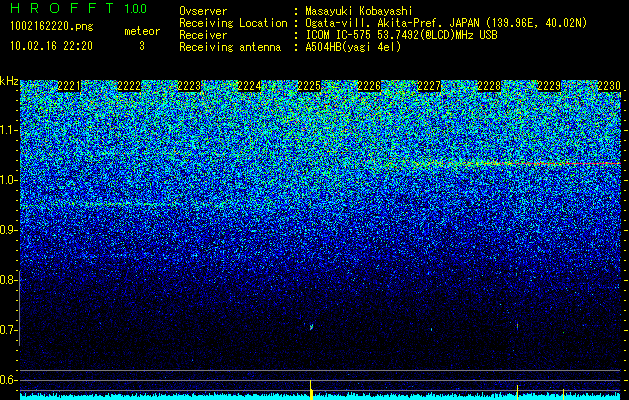This screenshot has height=400, width=629.
Task: Select the Ogata-vill. Akita-Pref. JAPAN location text
Action: [446, 23]
